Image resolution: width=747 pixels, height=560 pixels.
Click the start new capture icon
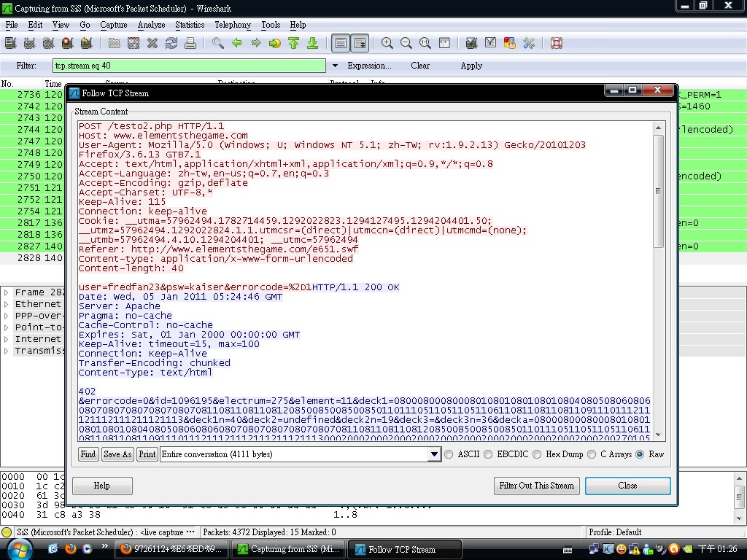(49, 43)
